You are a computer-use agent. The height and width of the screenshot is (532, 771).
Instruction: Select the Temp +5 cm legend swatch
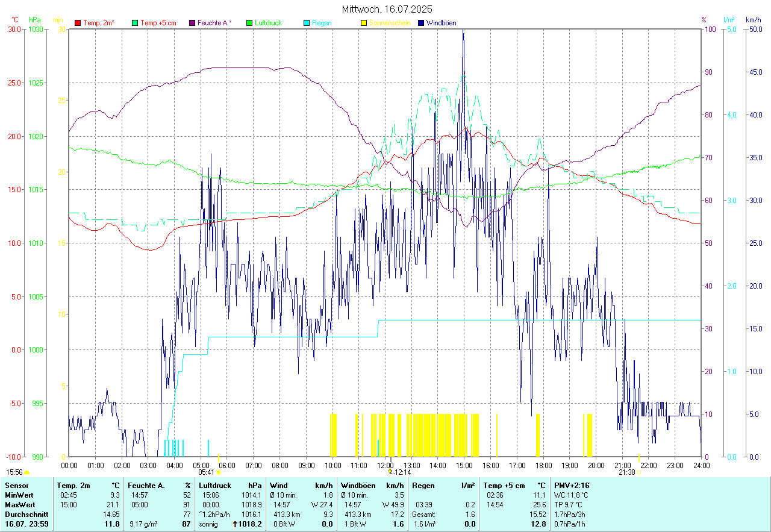click(135, 23)
